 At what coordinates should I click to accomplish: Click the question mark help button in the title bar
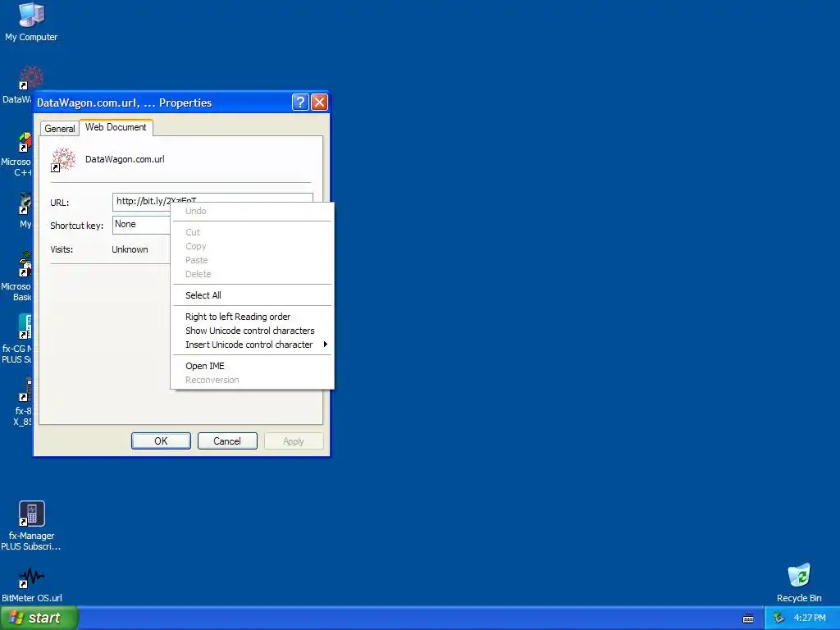click(300, 103)
